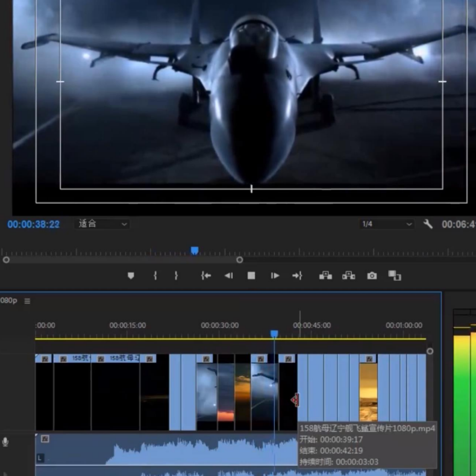Click the program monitor duration timecode 00:06:4
This screenshot has width=476, height=476.
click(x=459, y=225)
